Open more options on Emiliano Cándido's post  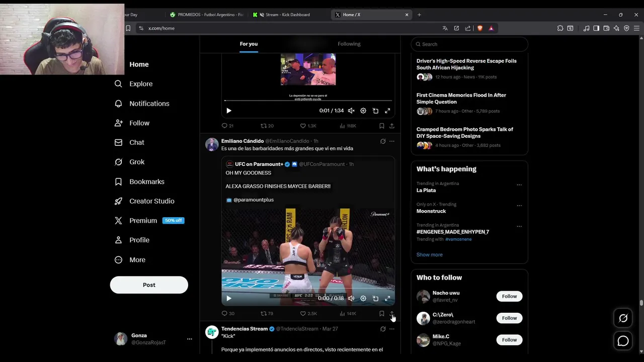[392, 141]
